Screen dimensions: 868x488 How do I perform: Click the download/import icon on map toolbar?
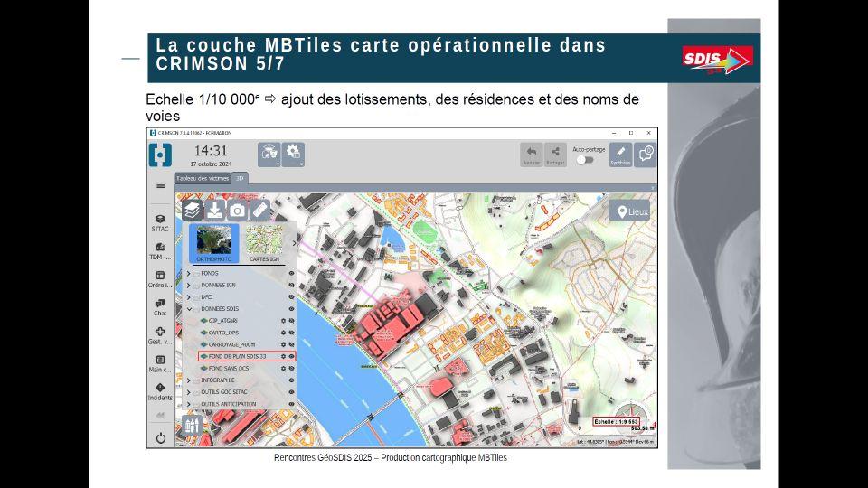[215, 211]
